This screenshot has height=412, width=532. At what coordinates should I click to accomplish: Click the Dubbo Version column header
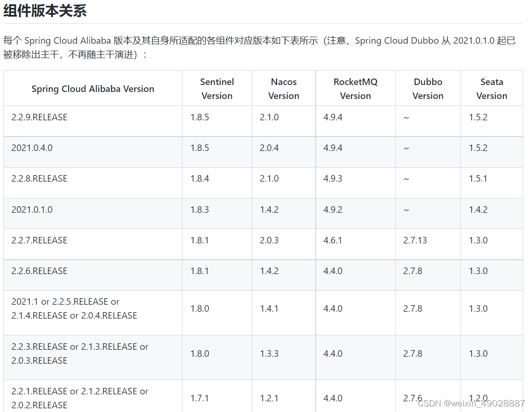428,88
